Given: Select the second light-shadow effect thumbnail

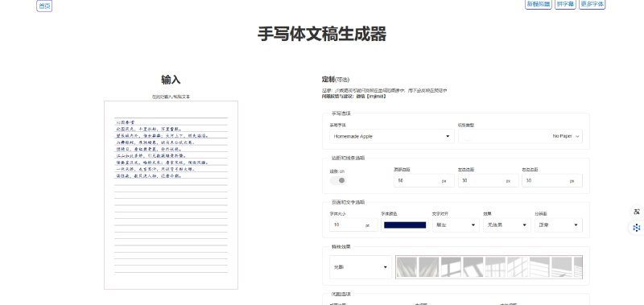Looking at the screenshot, I should [x=429, y=267].
